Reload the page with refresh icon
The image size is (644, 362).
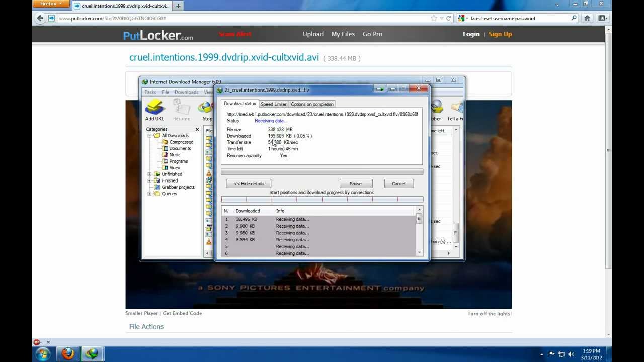(448, 18)
